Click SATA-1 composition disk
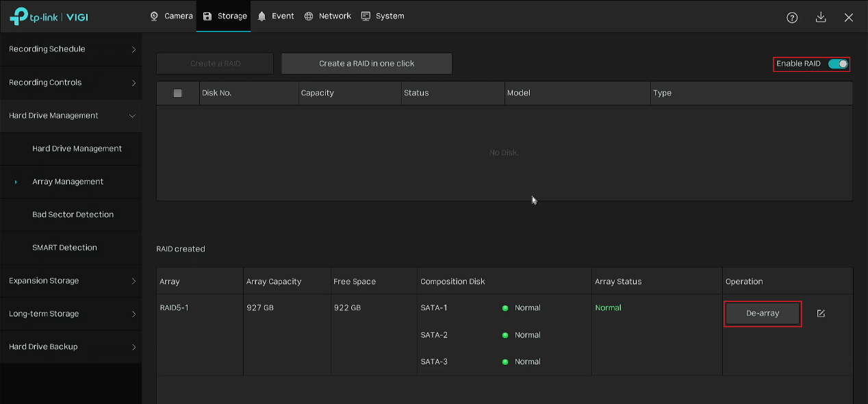The width and height of the screenshot is (868, 404). coord(434,308)
